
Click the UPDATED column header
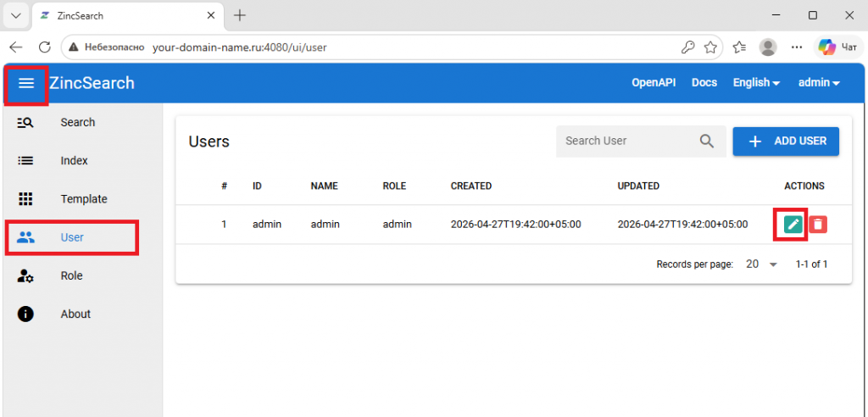coord(638,186)
